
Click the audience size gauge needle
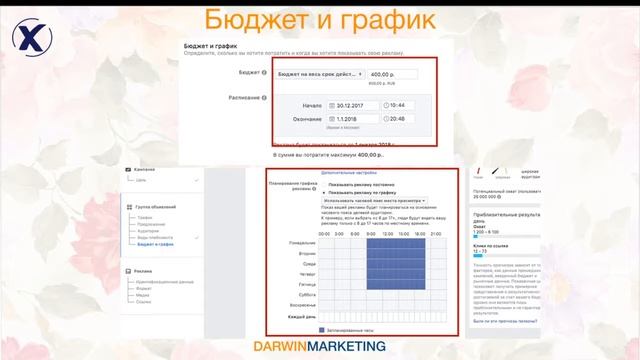tap(496, 171)
